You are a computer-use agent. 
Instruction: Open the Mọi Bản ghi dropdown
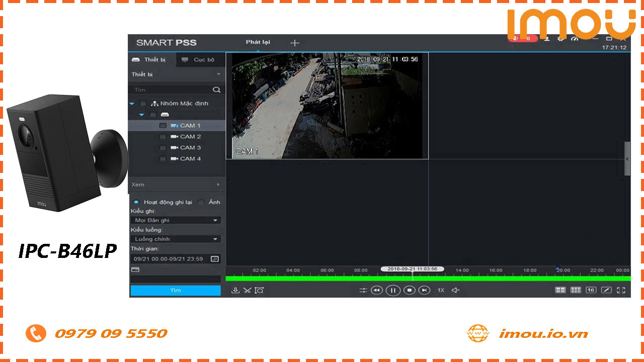pyautogui.click(x=175, y=220)
